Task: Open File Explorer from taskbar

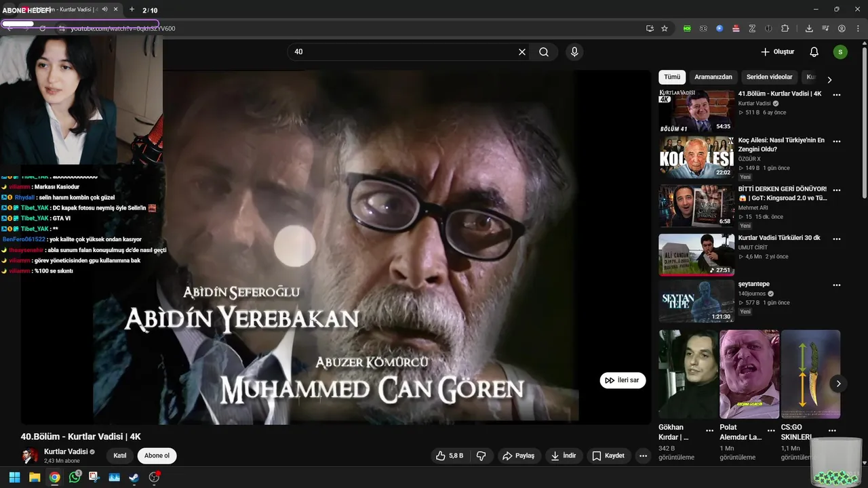Action: (35, 477)
